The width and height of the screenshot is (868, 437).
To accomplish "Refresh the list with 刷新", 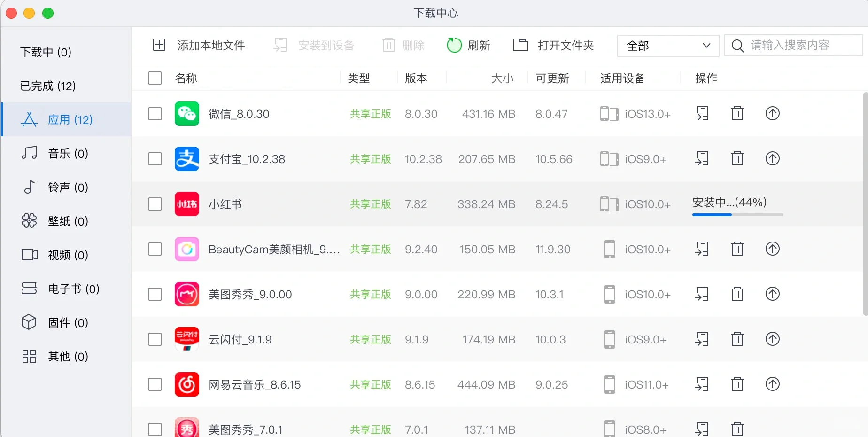I will tap(469, 45).
